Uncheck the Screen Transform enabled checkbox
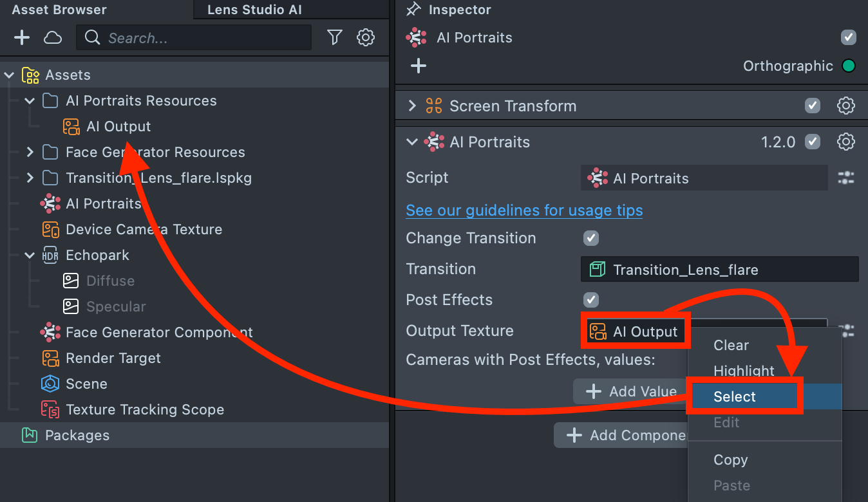 click(813, 106)
